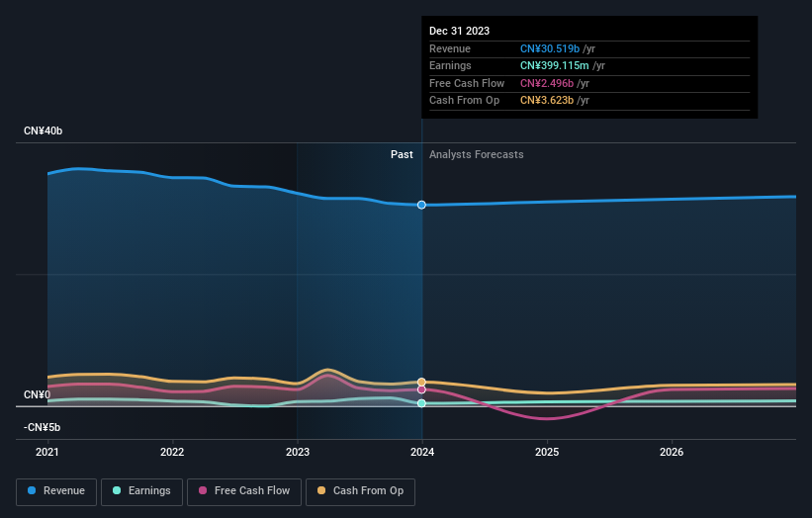Click the Revenue row label in tooltip
This screenshot has width=812, height=518.
[x=449, y=48]
